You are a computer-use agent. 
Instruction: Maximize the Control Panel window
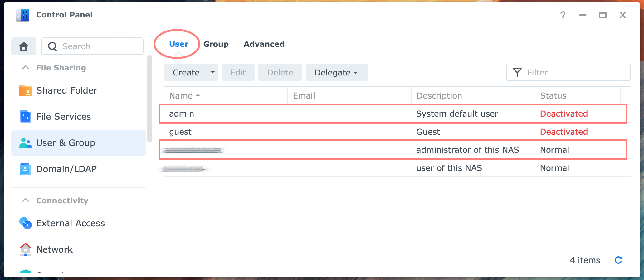point(603,15)
